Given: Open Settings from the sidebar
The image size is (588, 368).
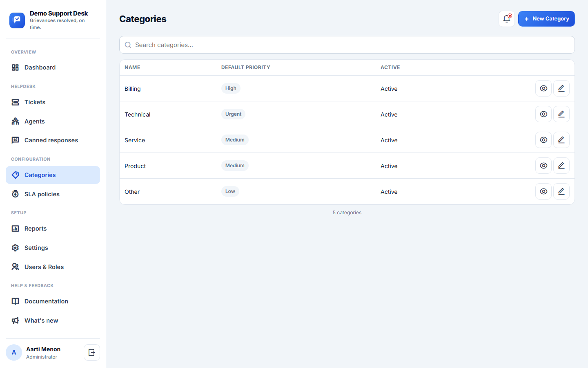Looking at the screenshot, I should tap(53, 248).
